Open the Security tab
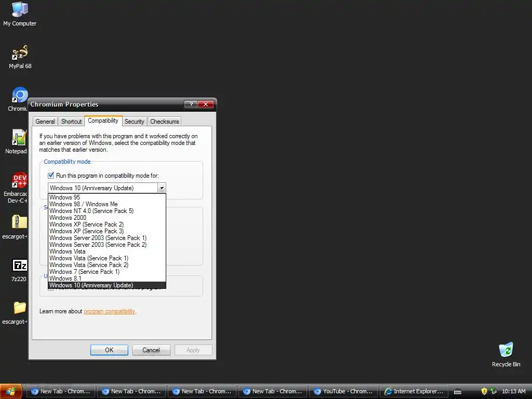The width and height of the screenshot is (532, 399). pyautogui.click(x=135, y=122)
